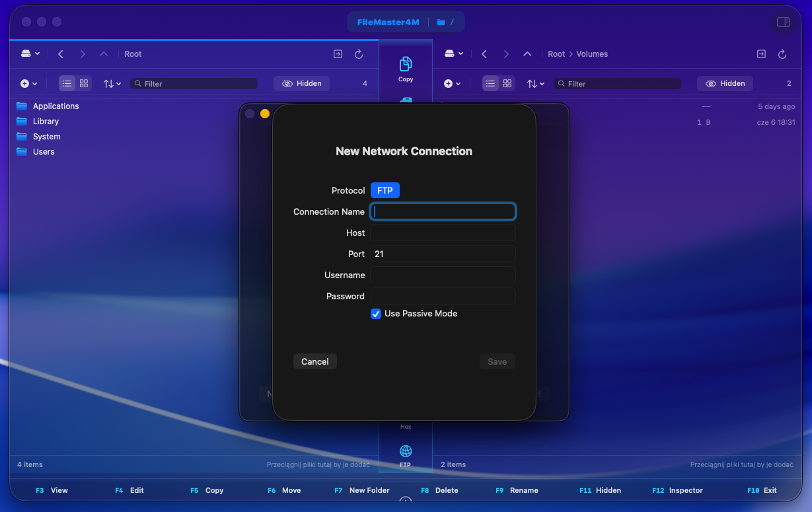Click into the Password field
The image size is (812, 512).
pyautogui.click(x=443, y=296)
